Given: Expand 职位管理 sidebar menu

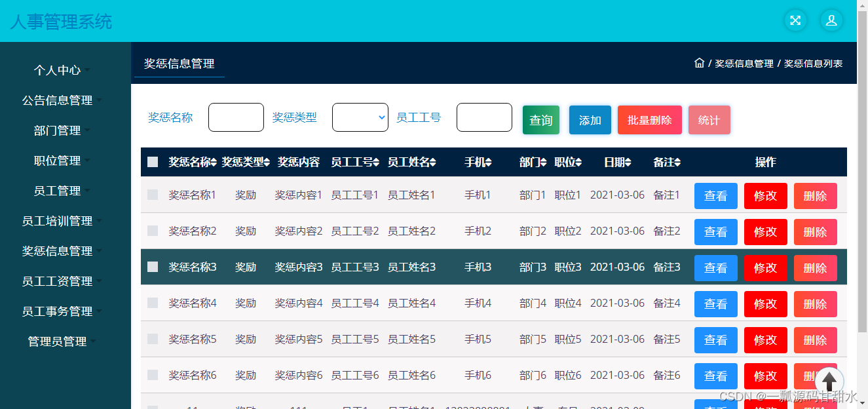Looking at the screenshot, I should 62,161.
